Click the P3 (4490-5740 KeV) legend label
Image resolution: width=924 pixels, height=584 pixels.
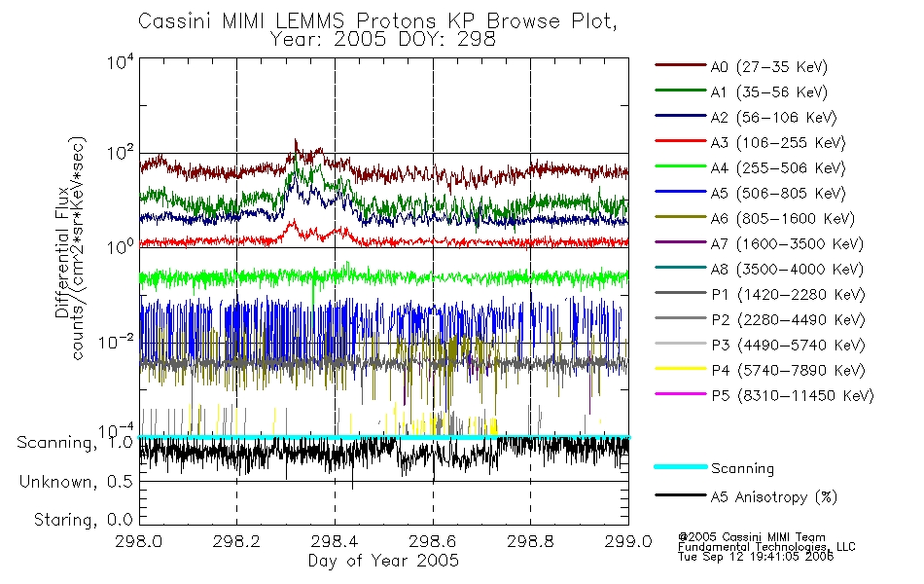coord(788,346)
